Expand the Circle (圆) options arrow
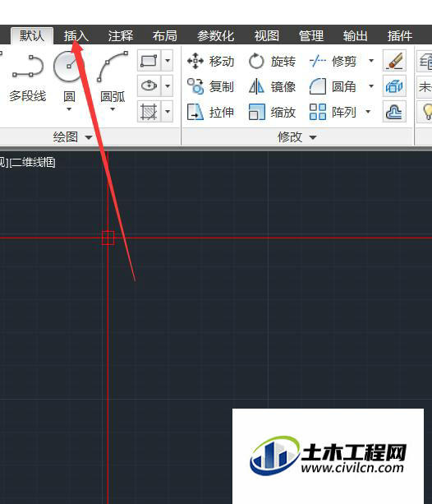This screenshot has width=432, height=504. click(69, 109)
